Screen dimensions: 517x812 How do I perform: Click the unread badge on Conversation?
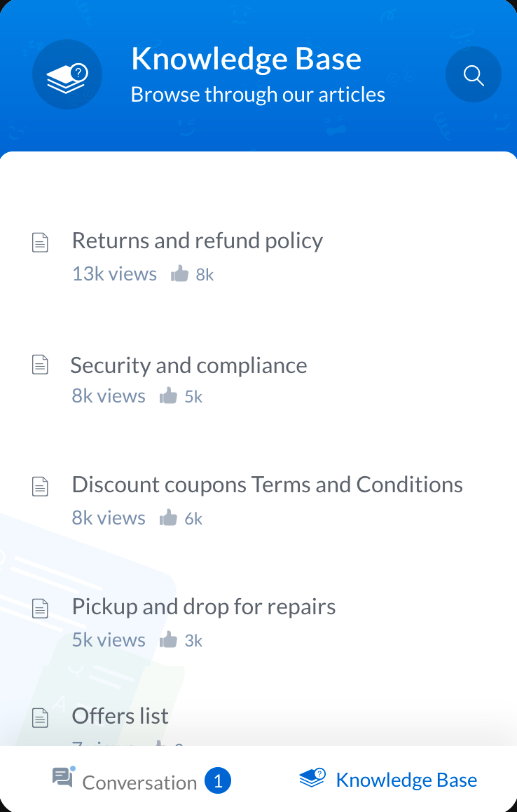coord(218,781)
